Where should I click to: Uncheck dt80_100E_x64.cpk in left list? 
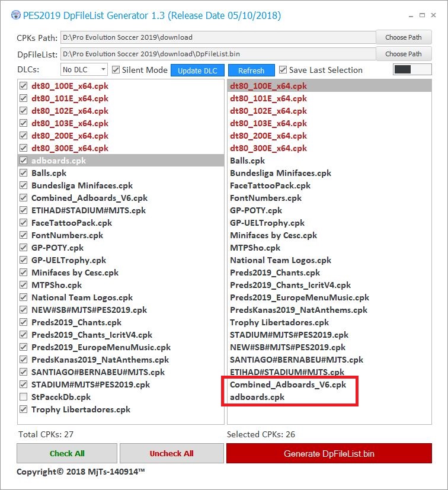tap(24, 86)
